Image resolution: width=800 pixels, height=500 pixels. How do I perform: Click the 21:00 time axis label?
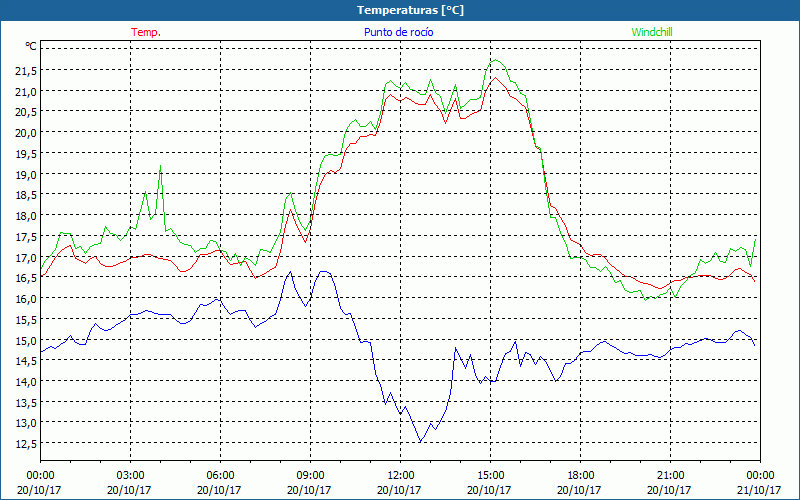tap(670, 476)
